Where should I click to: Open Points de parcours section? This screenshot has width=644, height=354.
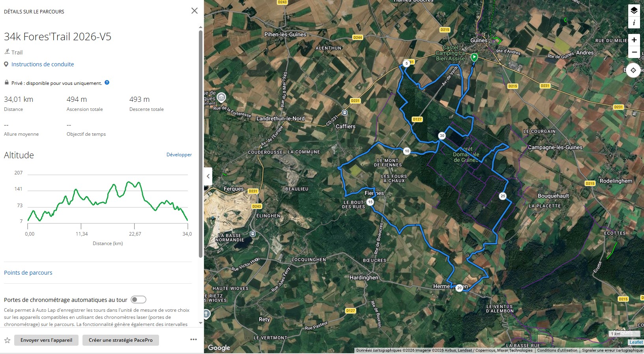pos(28,273)
